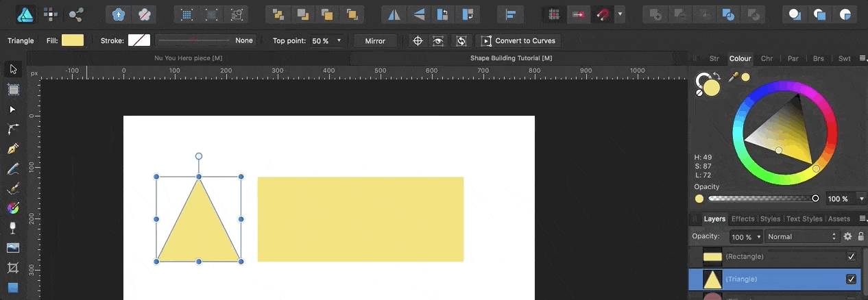The image size is (868, 300).
Task: Click the cycle arrows icon in context toolbar
Action: [461, 41]
